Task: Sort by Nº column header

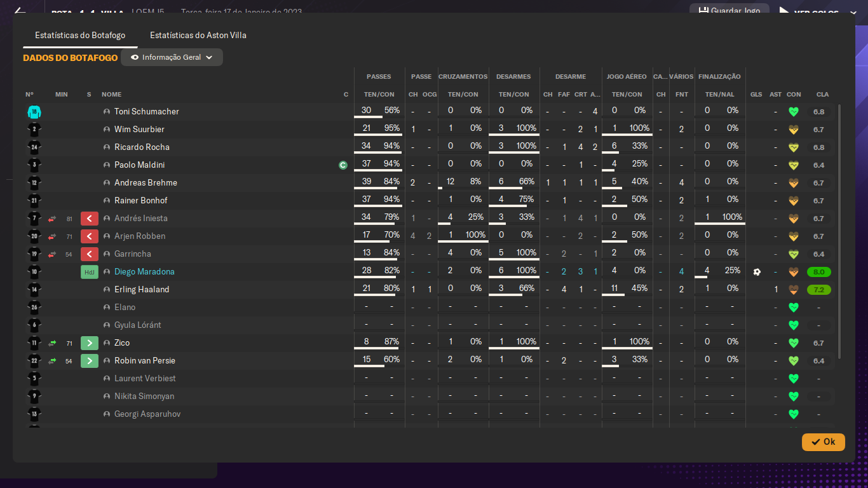Action: pos(30,95)
